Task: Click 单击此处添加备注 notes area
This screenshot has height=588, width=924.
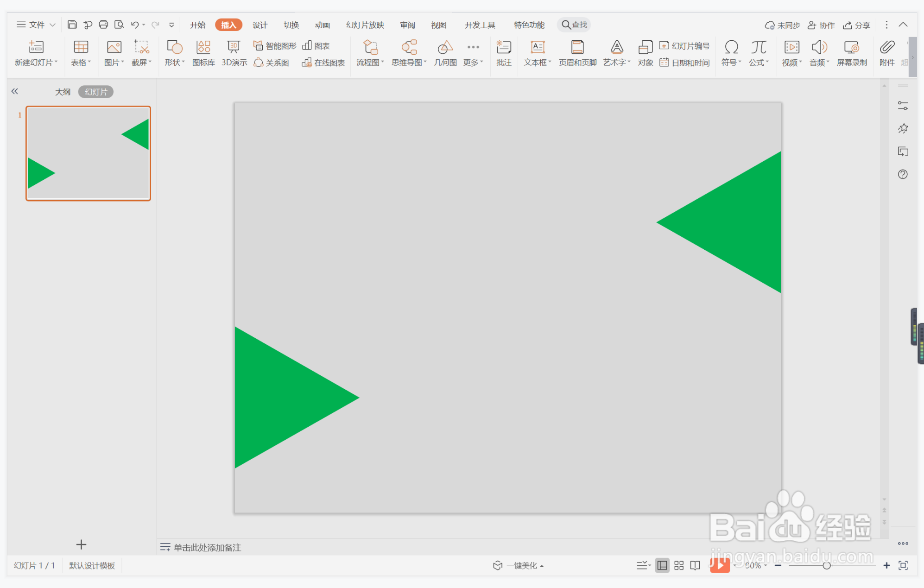Action: pyautogui.click(x=207, y=547)
